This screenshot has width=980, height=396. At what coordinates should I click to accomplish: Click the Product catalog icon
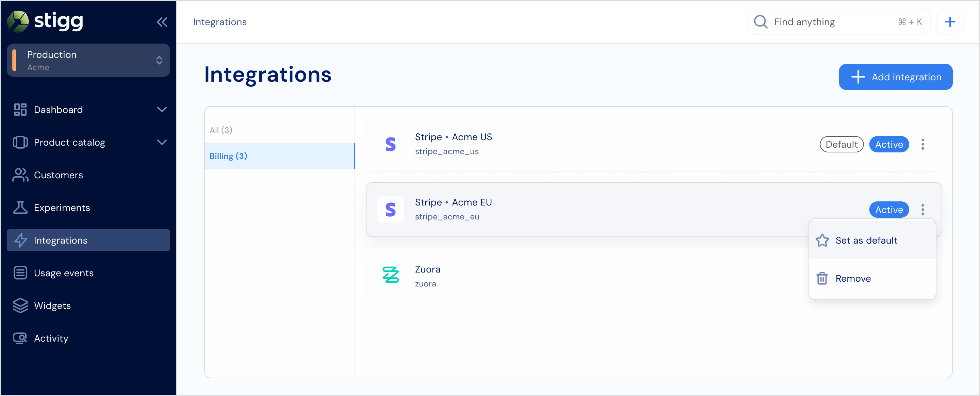point(20,142)
